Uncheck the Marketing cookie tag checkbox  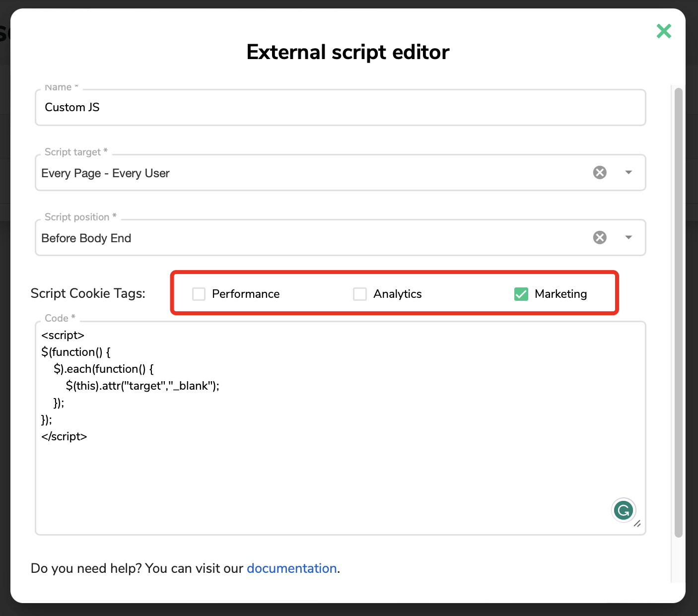click(521, 294)
